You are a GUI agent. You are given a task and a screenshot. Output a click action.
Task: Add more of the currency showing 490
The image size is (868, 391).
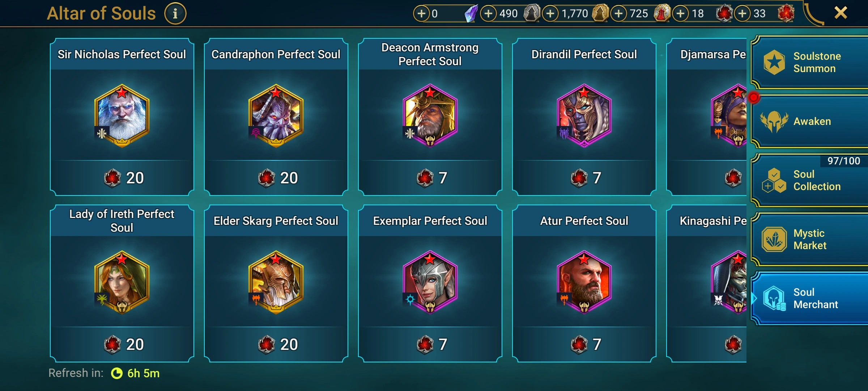pyautogui.click(x=489, y=14)
